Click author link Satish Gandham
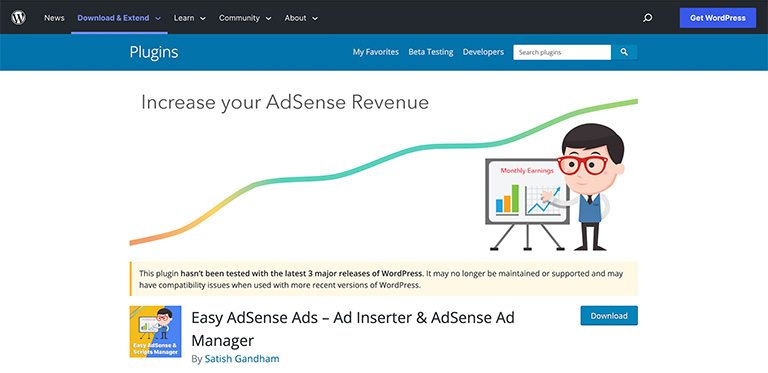The width and height of the screenshot is (768, 373). point(242,359)
